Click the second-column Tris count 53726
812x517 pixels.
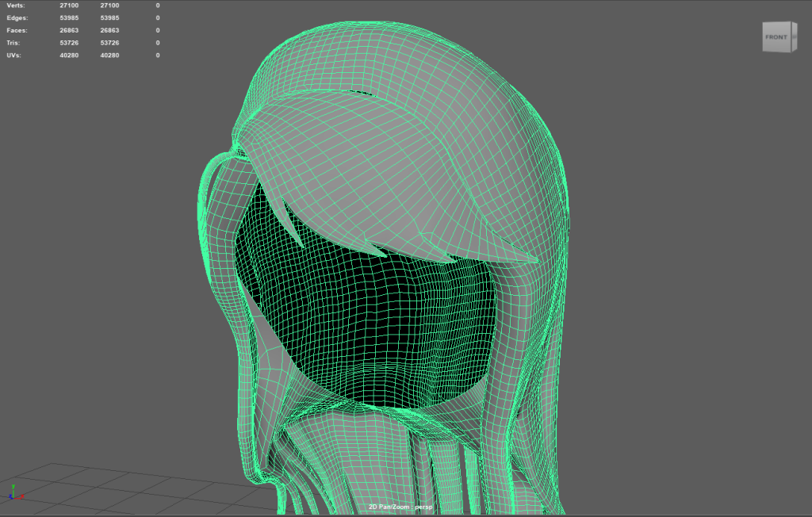click(x=109, y=43)
